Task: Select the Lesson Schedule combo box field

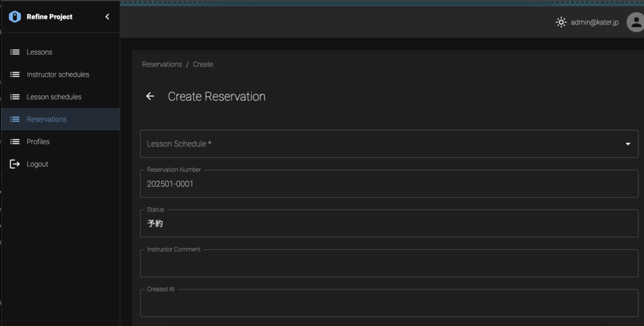Action: pos(389,144)
